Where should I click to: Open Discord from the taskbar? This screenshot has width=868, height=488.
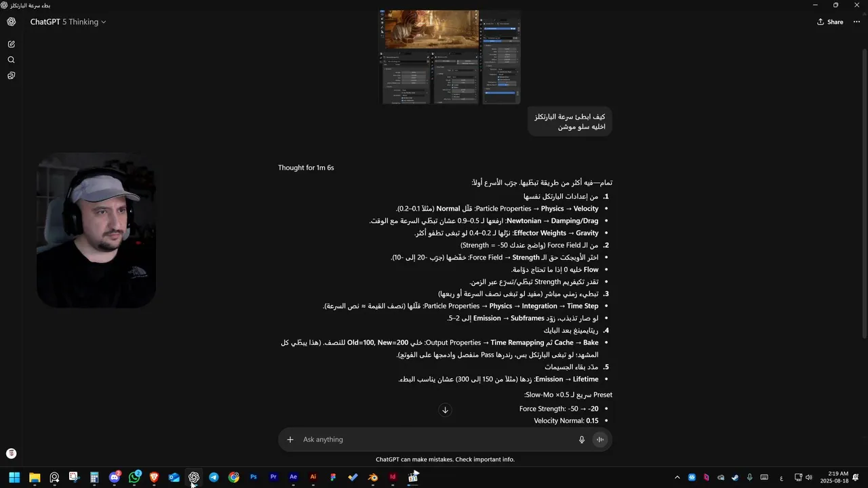point(114,477)
